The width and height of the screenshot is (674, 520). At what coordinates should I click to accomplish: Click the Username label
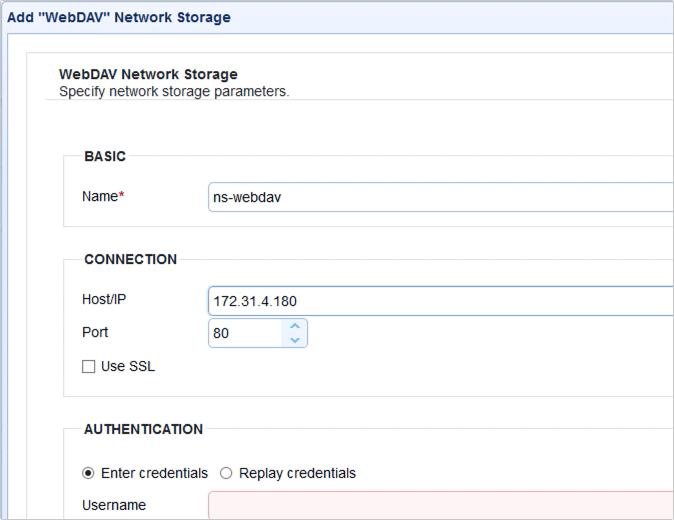point(113,505)
